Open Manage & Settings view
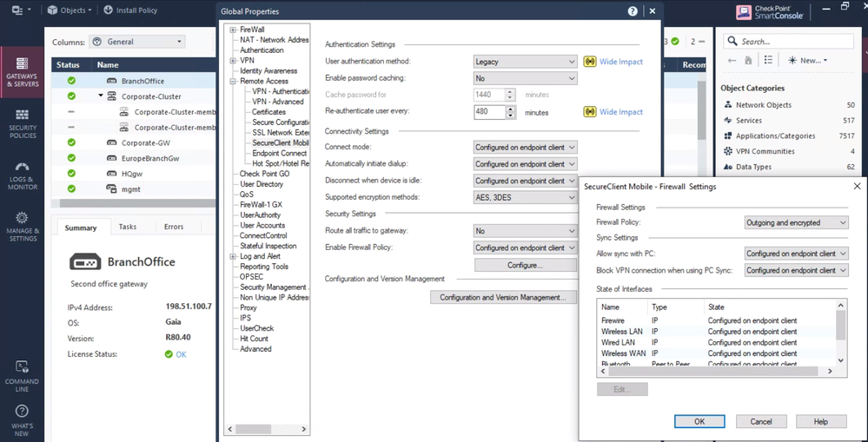 pos(22,227)
